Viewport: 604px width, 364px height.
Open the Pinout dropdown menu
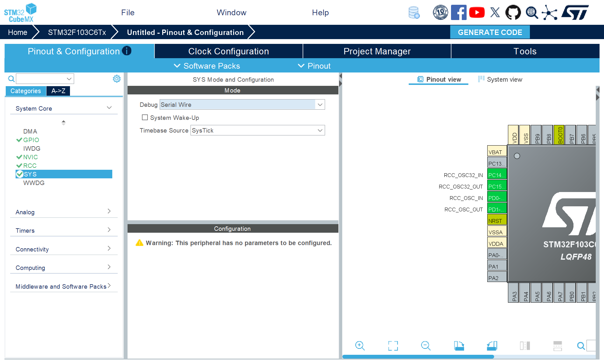pos(314,66)
